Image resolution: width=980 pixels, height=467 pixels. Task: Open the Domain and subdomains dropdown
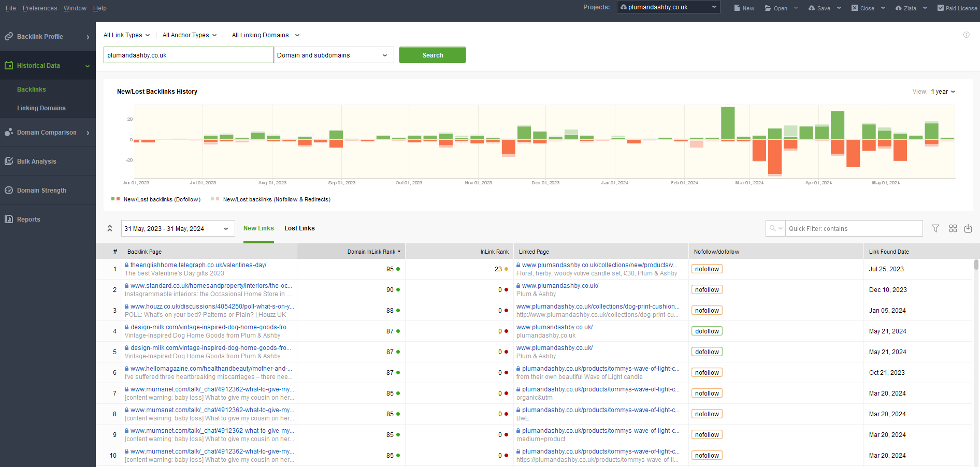tap(334, 55)
